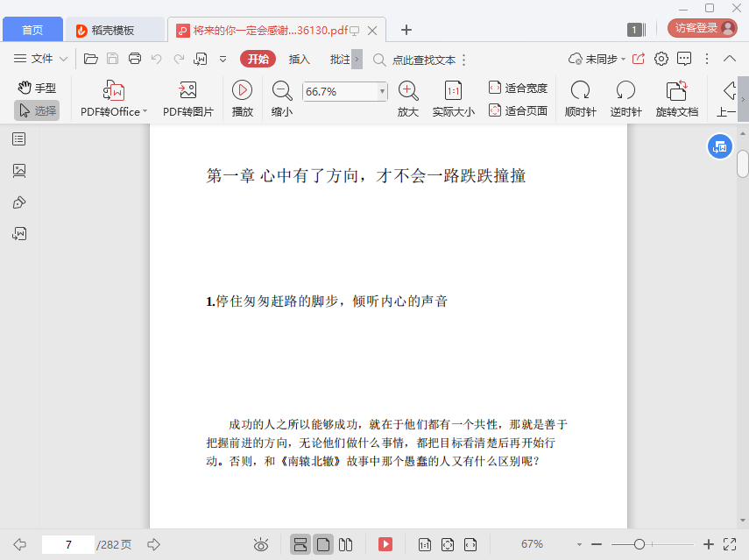The image size is (749, 560).
Task: Click the zoom out (缩小) magnifier icon
Action: pyautogui.click(x=282, y=90)
